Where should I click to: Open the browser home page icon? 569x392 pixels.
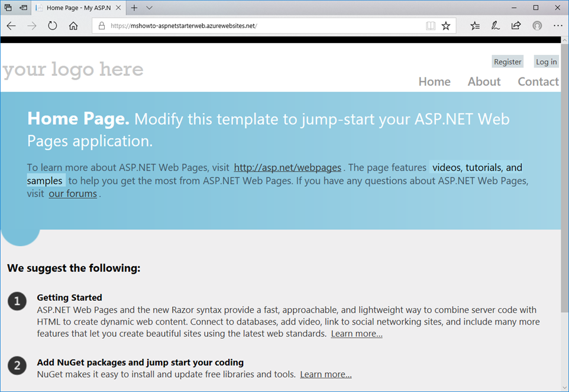tap(73, 26)
